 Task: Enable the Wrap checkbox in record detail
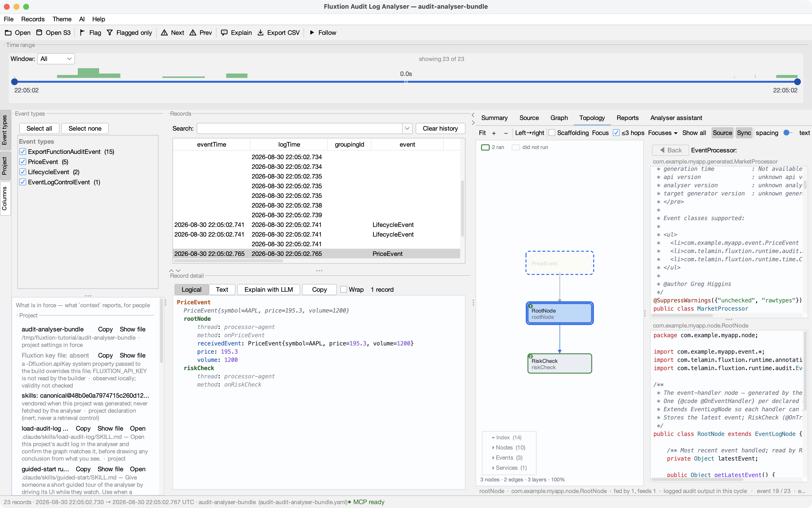(x=344, y=290)
